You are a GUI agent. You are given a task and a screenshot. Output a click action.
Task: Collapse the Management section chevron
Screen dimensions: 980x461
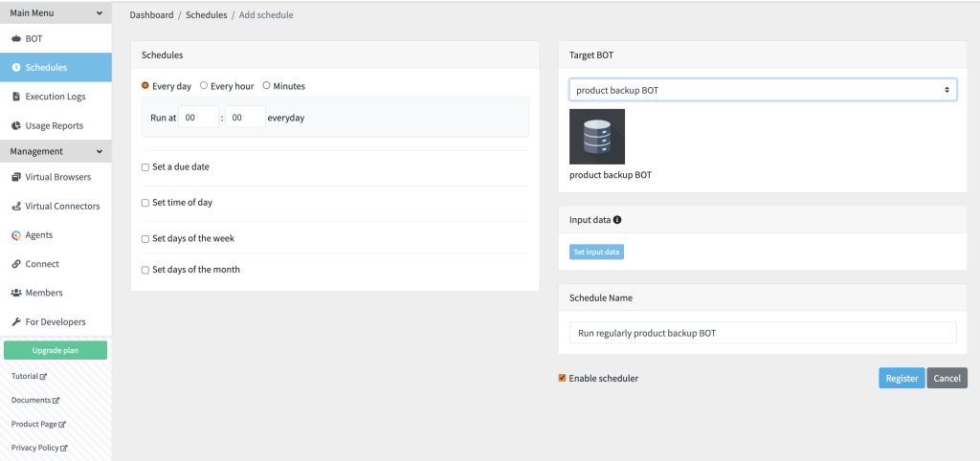coord(100,151)
